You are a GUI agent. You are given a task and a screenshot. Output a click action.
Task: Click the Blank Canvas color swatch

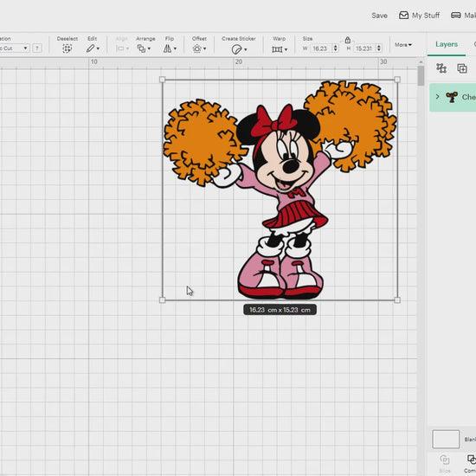click(x=446, y=439)
